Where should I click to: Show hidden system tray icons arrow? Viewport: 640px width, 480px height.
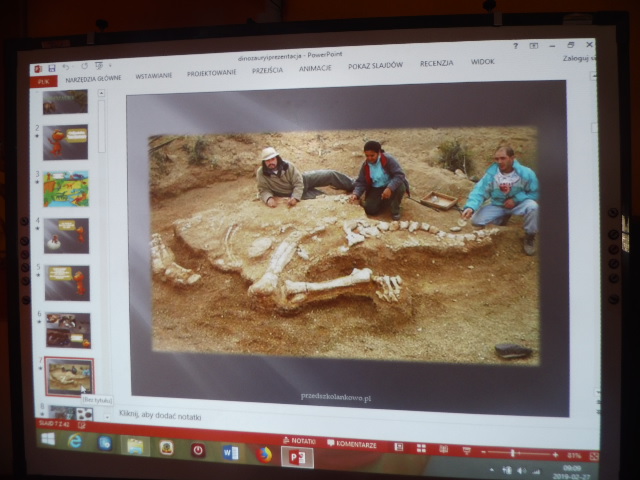(x=492, y=470)
